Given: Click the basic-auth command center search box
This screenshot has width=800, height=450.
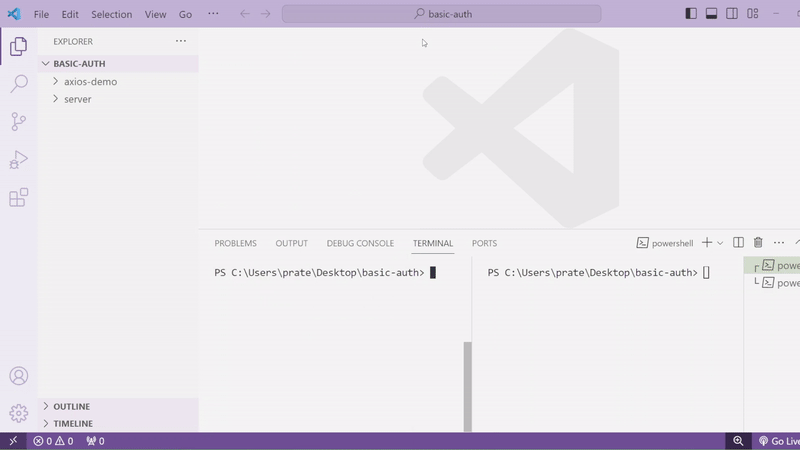Looking at the screenshot, I should [441, 14].
